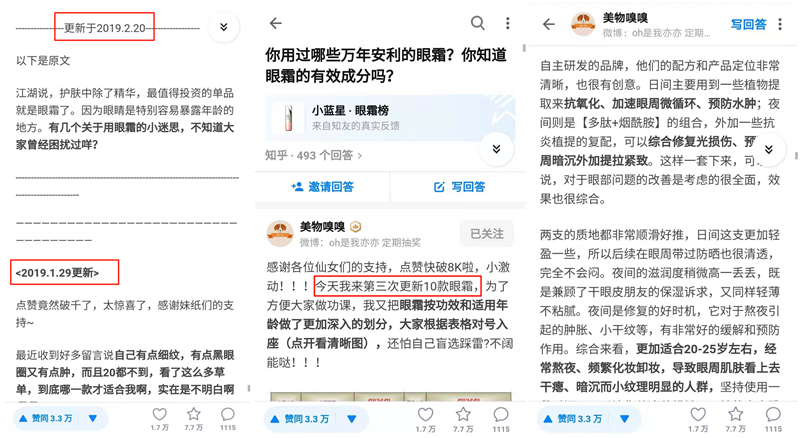This screenshot has width=800, height=438.
Task: Tap the comment icon in left screen
Action: tap(228, 414)
